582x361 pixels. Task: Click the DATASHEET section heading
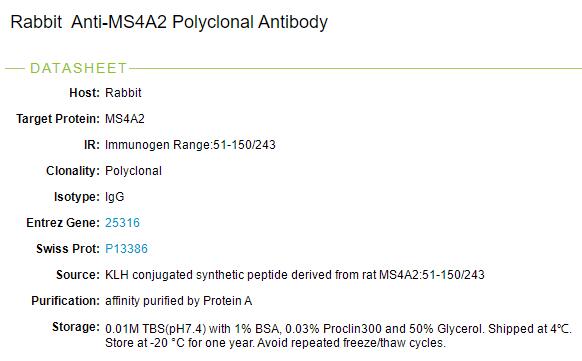(79, 68)
